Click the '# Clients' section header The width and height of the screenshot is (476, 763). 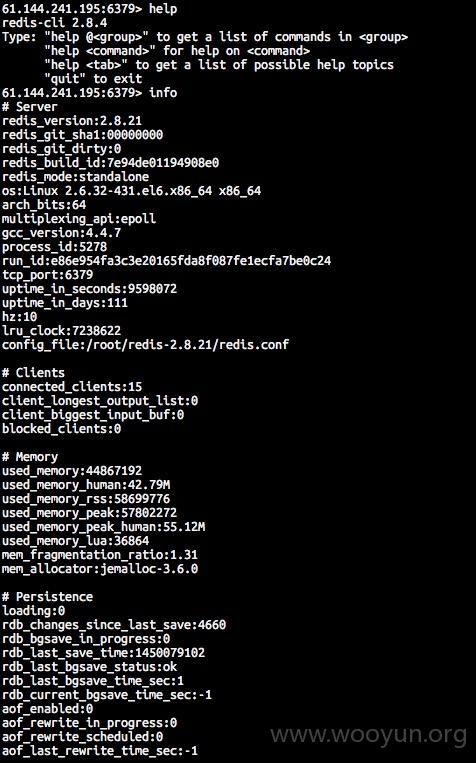pos(33,373)
